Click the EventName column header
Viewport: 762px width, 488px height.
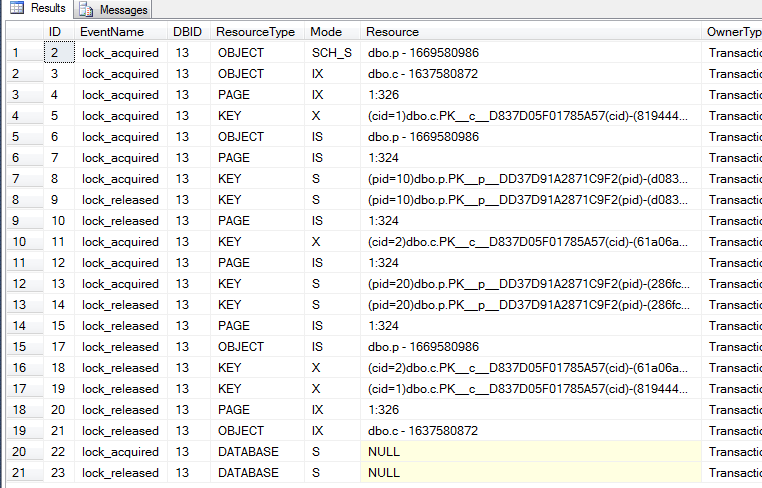pyautogui.click(x=107, y=32)
